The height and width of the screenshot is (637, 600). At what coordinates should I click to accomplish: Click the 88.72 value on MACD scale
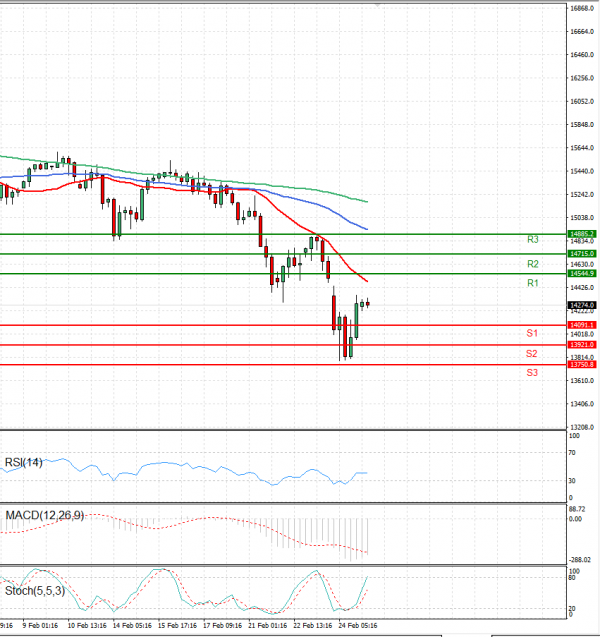(577, 509)
